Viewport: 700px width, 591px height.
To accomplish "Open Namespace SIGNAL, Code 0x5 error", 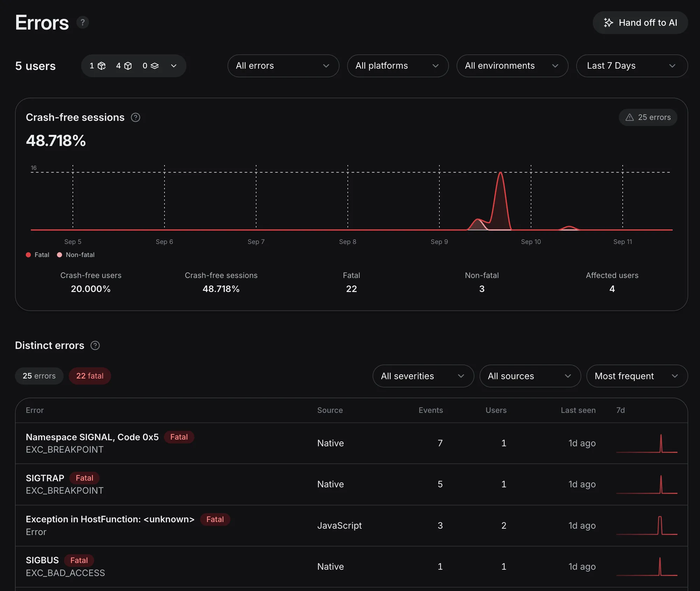I will (351, 443).
